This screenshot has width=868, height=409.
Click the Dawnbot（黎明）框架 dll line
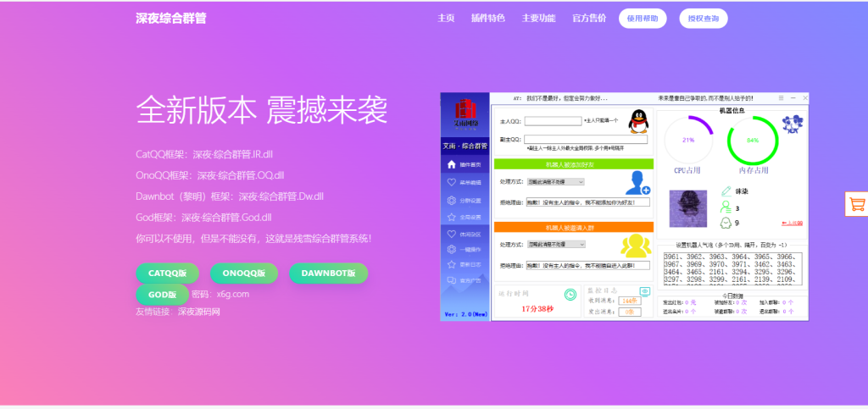[x=230, y=196]
